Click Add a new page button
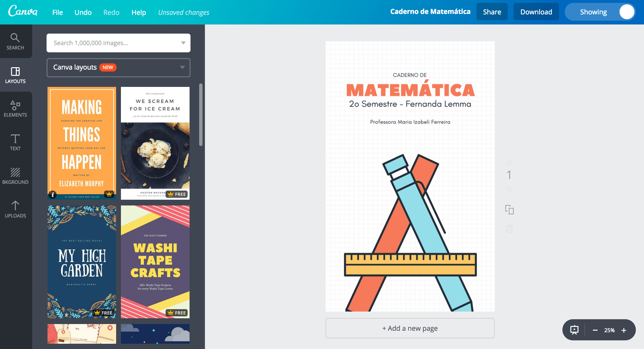The width and height of the screenshot is (644, 349). pyautogui.click(x=410, y=328)
